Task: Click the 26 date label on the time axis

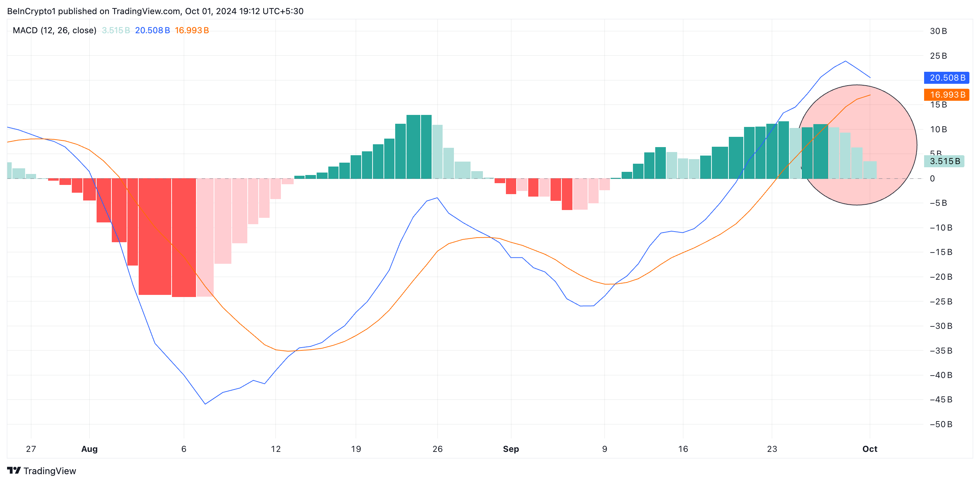Action: [438, 449]
